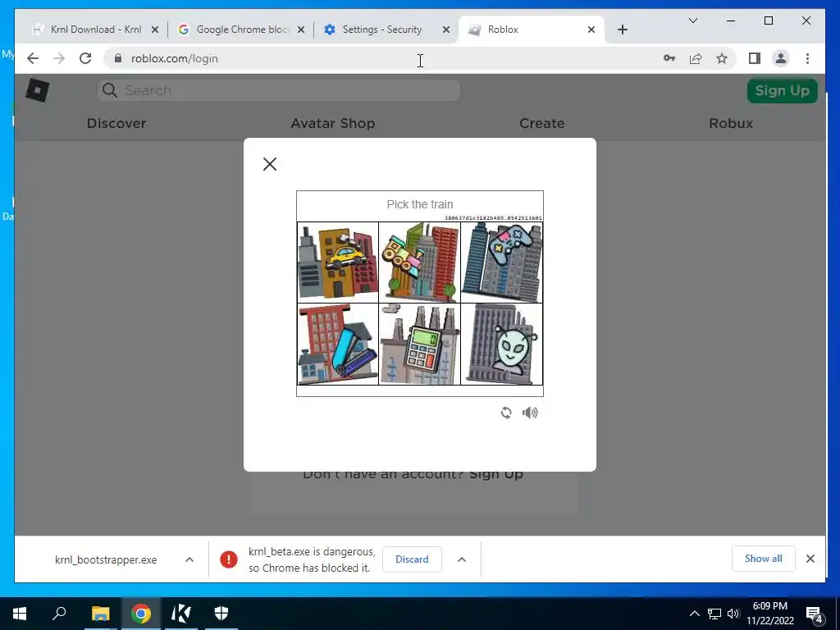This screenshot has width=840, height=630.
Task: Expand blocked krnl_beta.exe options
Action: (x=461, y=559)
